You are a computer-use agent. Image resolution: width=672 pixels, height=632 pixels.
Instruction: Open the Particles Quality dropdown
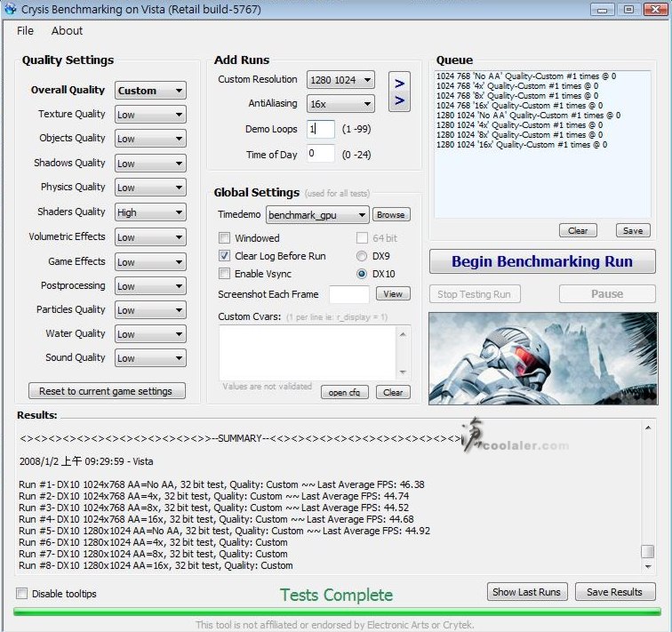[150, 310]
